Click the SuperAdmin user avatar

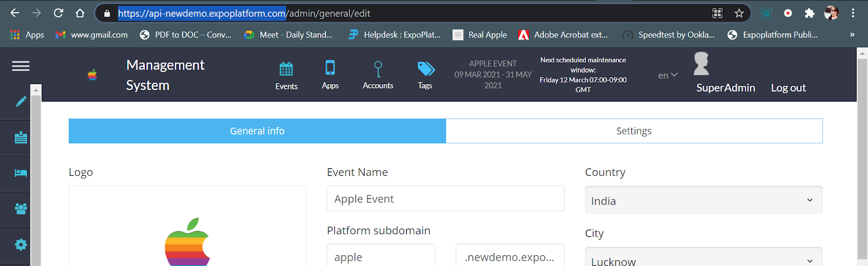coord(701,64)
